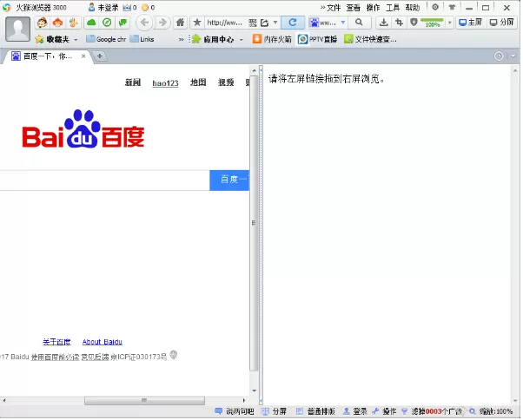Select the 百度一下 tab
This screenshot has height=420, width=523.
pyautogui.click(x=47, y=56)
